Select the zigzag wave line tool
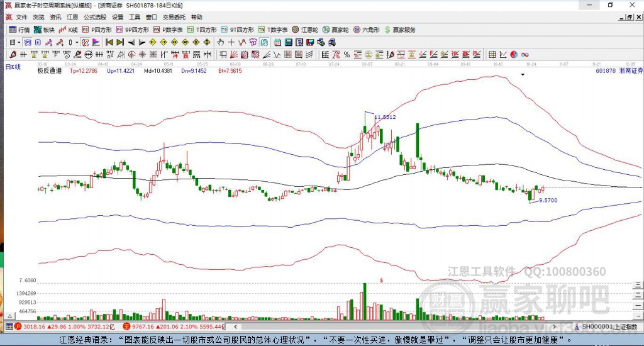 click(277, 54)
